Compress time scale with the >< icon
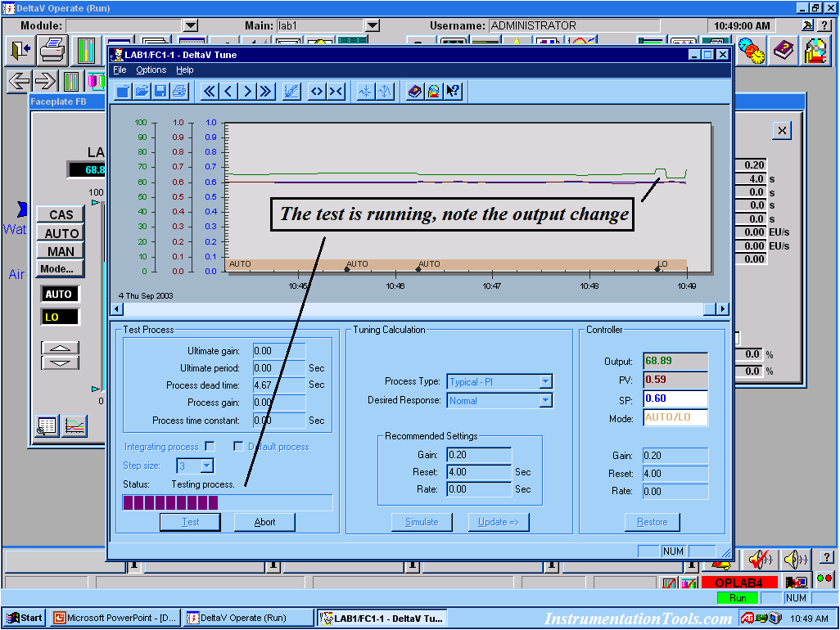Viewport: 840px width, 630px height. (336, 92)
